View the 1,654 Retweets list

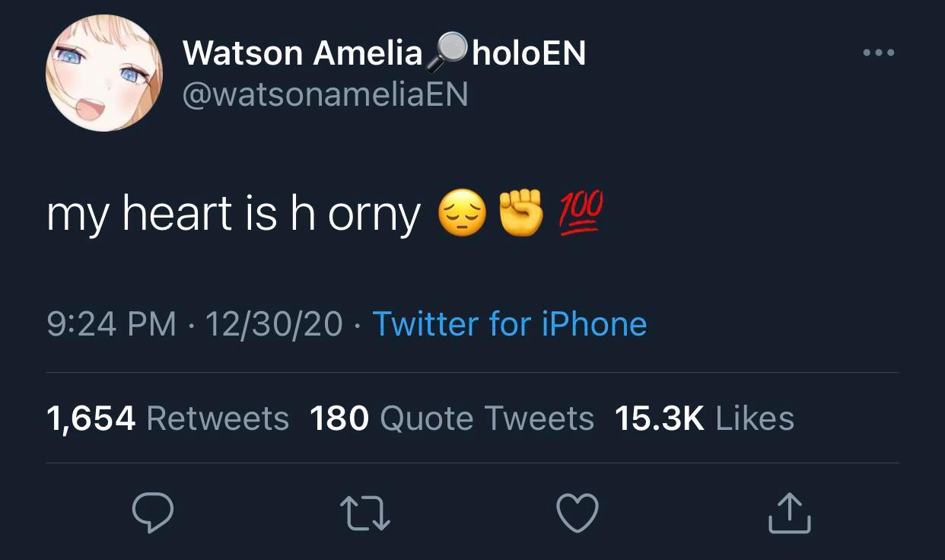(x=167, y=418)
